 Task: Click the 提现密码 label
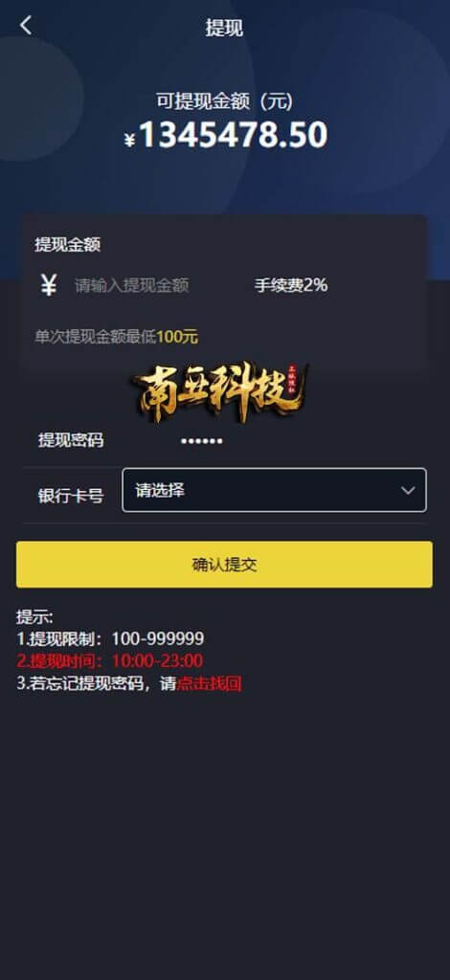pos(71,440)
